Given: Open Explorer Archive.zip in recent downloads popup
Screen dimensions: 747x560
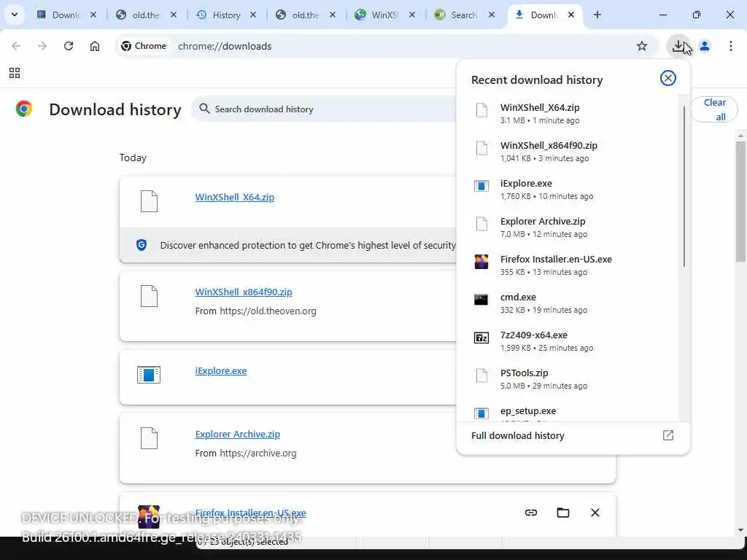Looking at the screenshot, I should pos(567,227).
